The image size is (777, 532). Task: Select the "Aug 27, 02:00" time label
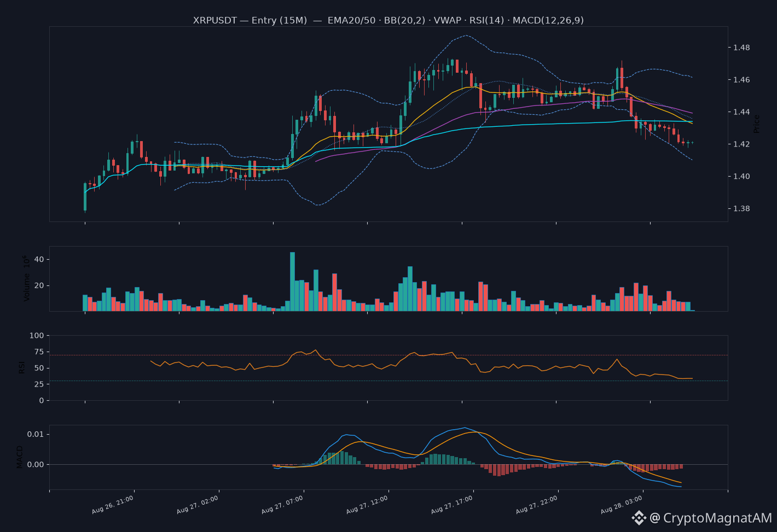[x=198, y=505]
